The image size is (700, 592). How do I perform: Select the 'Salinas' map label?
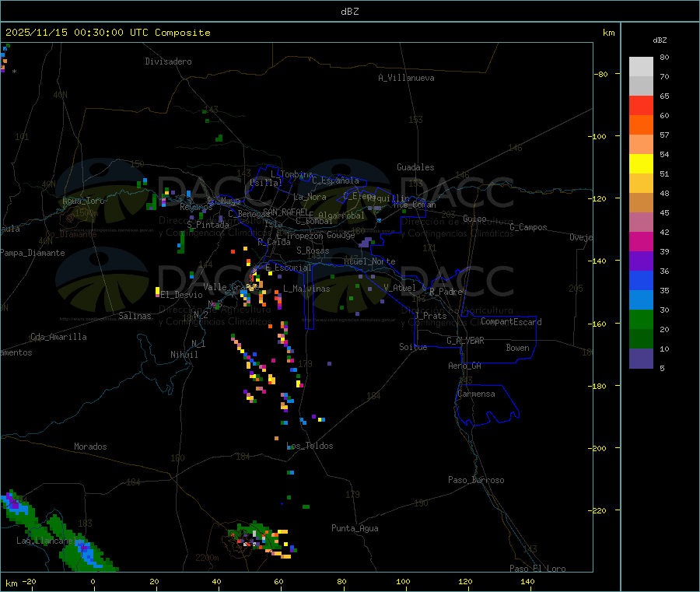point(135,316)
